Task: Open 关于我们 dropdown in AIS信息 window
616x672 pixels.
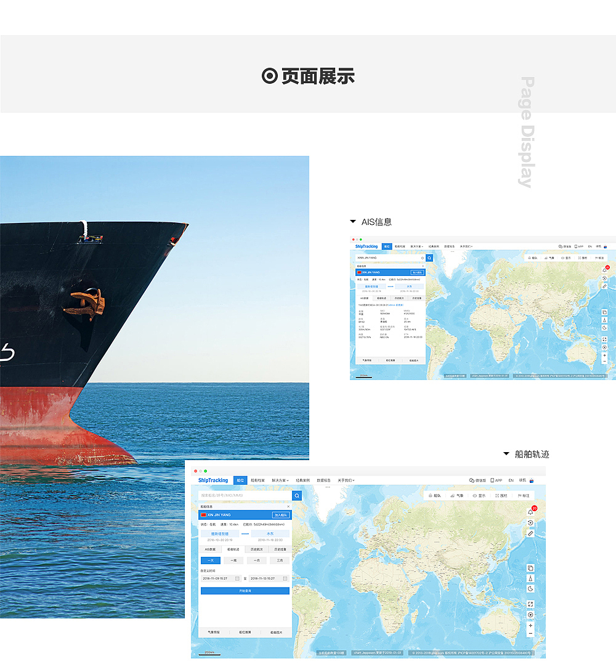Action: tap(466, 246)
